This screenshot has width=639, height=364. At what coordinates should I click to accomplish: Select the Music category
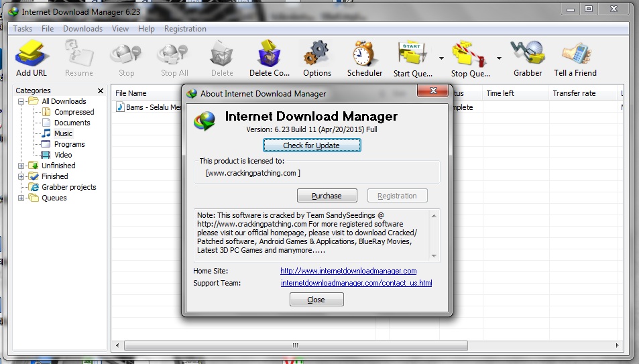[63, 133]
